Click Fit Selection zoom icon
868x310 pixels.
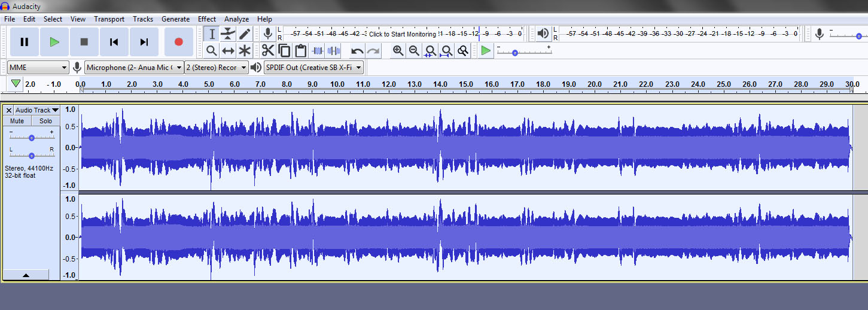(x=430, y=51)
